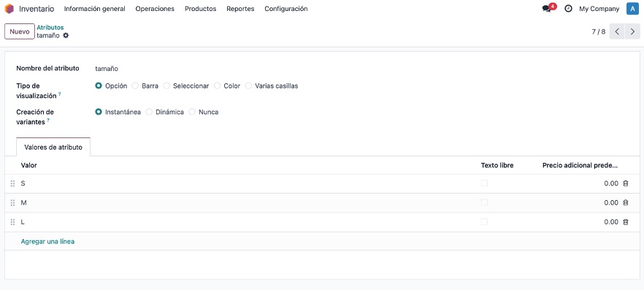
Task: Go back via Atributos breadcrumb link
Action: 50,28
